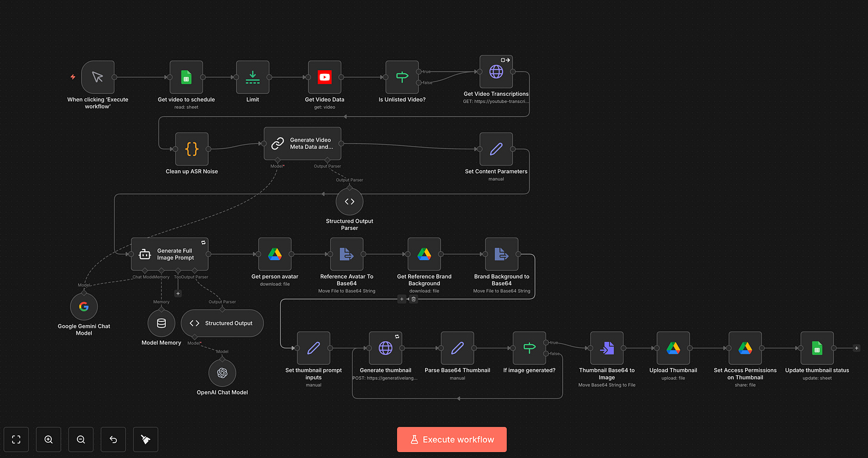Viewport: 868px width, 458px height.
Task: Open the 'Structured Output Parser' circle node
Action: pos(349,201)
